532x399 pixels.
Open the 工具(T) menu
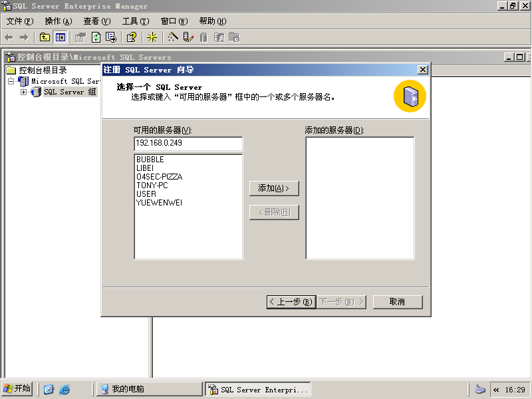pos(136,21)
